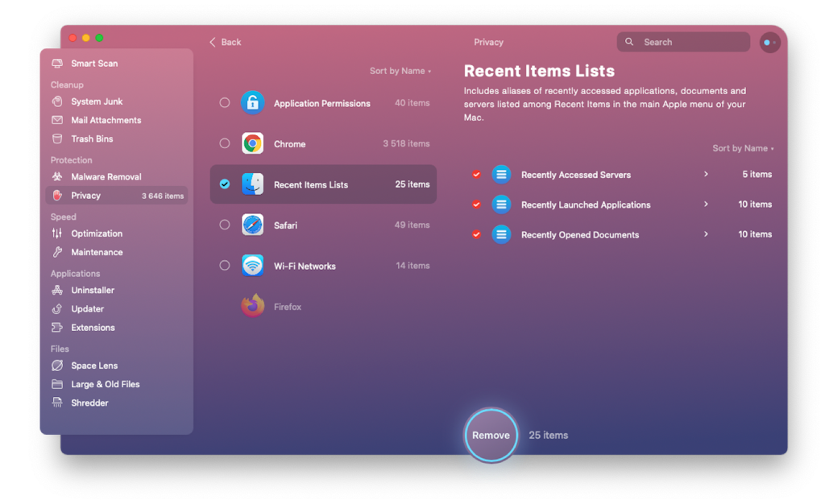The image size is (825, 504).
Task: Expand Recently Opened Documents details
Action: pyautogui.click(x=706, y=234)
